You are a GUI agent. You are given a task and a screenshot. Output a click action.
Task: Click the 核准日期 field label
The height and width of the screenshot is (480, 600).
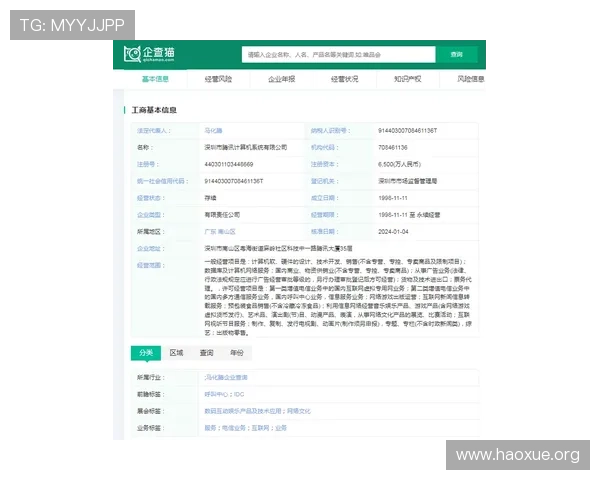324,232
